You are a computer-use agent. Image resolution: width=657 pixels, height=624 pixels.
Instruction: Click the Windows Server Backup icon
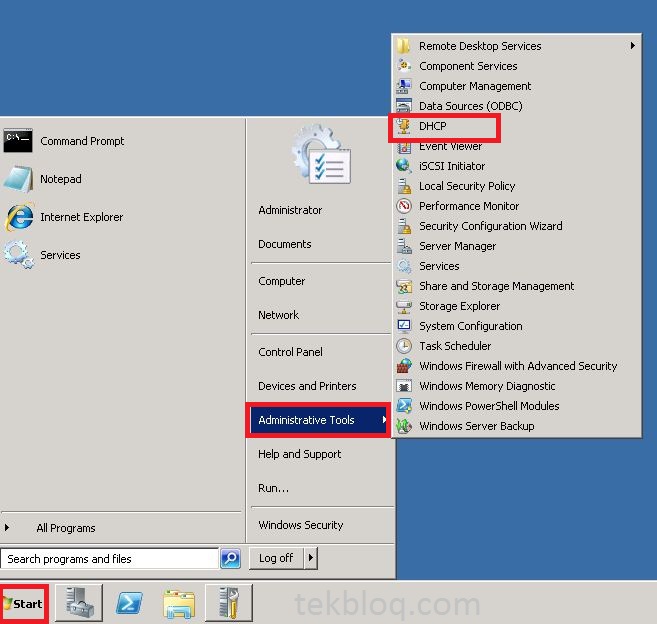[404, 426]
